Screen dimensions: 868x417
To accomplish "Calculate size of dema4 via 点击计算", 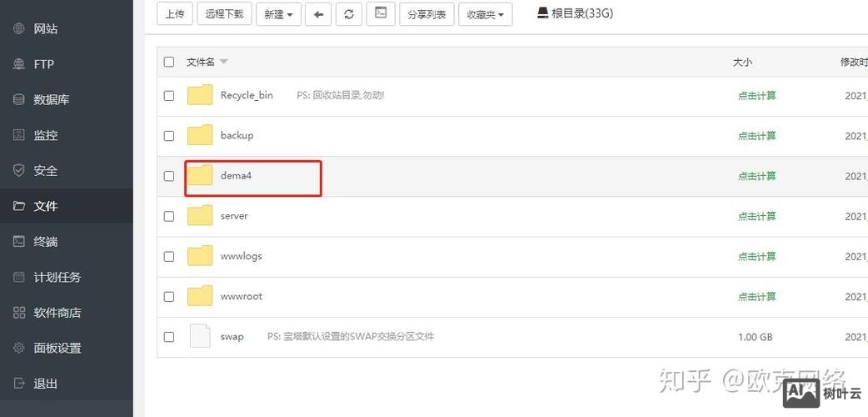I will [756, 176].
